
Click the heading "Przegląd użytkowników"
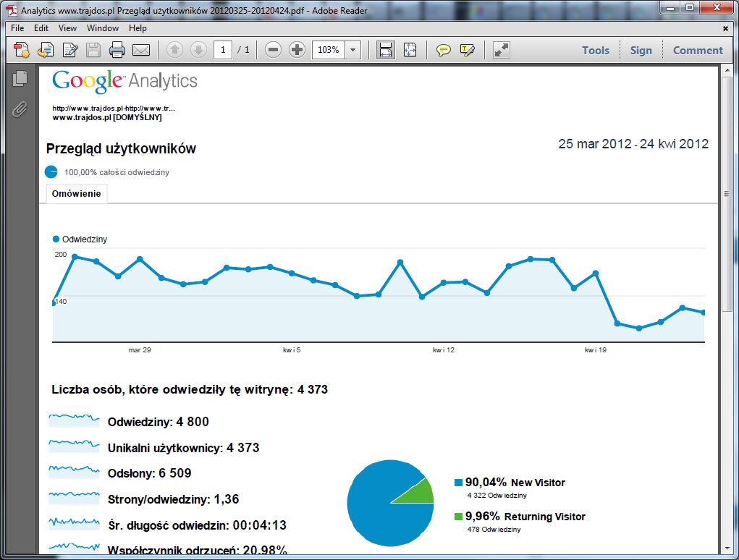coord(121,149)
